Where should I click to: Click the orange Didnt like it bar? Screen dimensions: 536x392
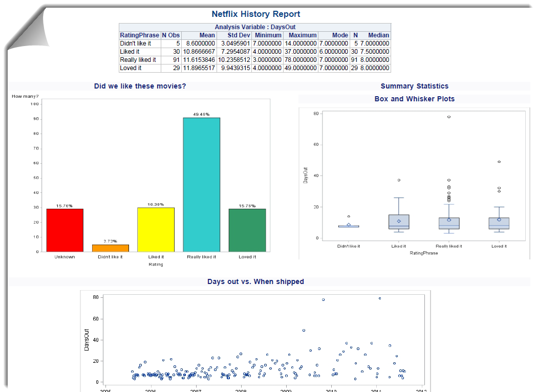[x=111, y=248]
